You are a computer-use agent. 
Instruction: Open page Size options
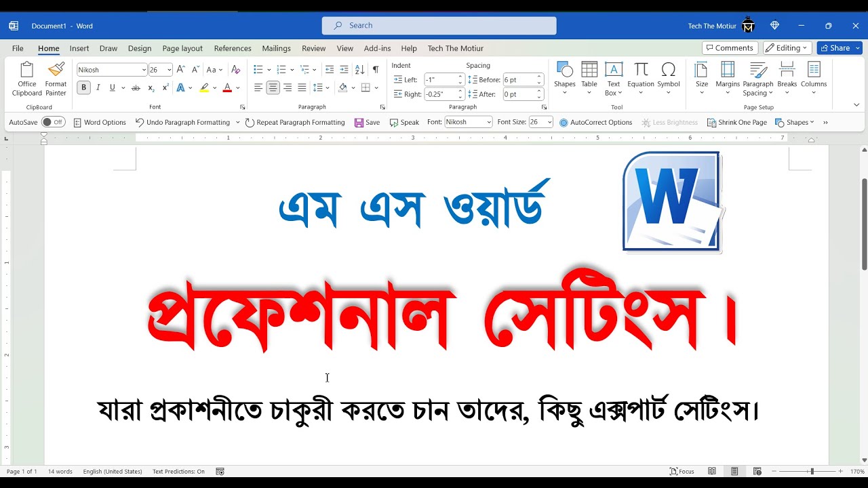point(702,79)
